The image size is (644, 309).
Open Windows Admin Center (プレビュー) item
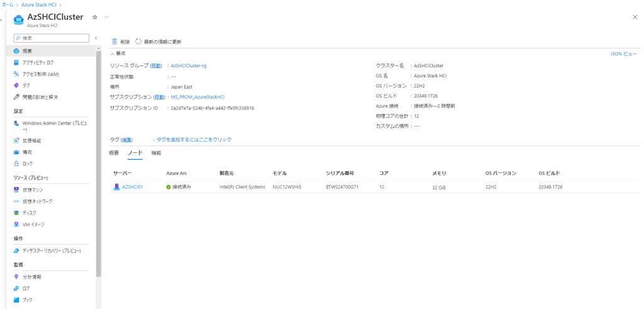(52, 126)
